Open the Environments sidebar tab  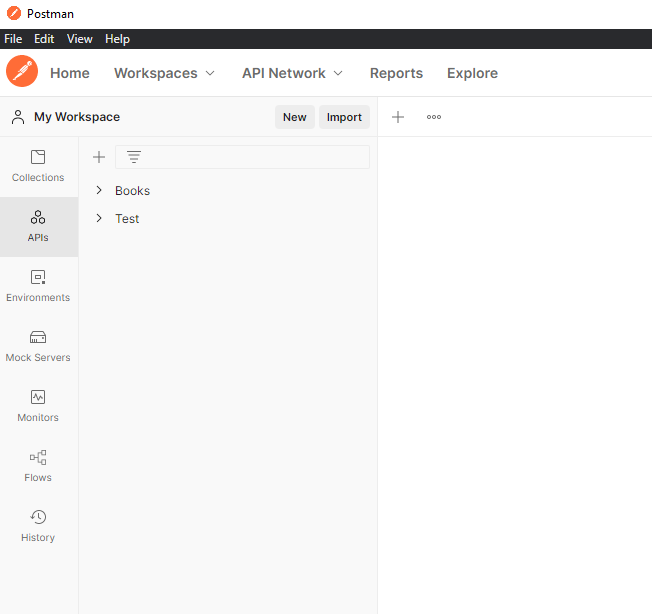38,286
